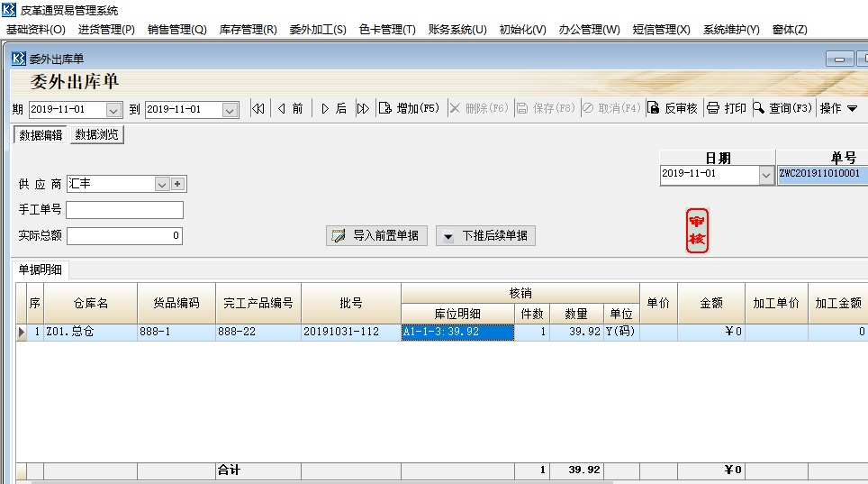
Task: Click 反审核 to un-approve the document
Action: 673,108
